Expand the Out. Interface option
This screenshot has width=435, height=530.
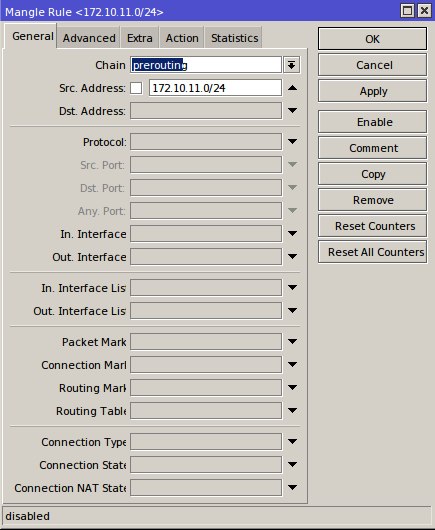[x=292, y=257]
